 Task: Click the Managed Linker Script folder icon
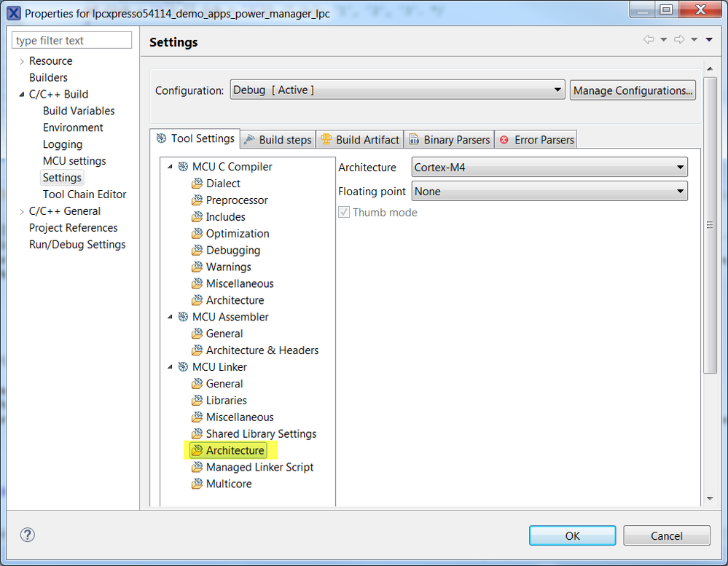click(x=197, y=467)
